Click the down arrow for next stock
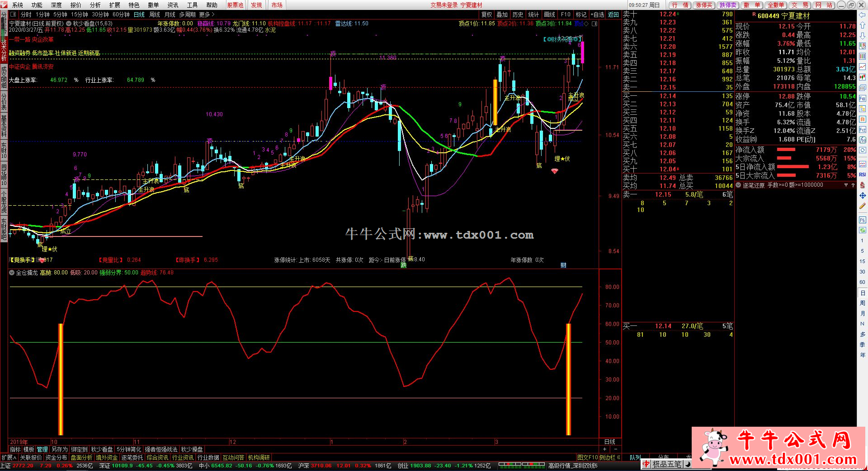This screenshot has width=868, height=471. click(x=862, y=36)
